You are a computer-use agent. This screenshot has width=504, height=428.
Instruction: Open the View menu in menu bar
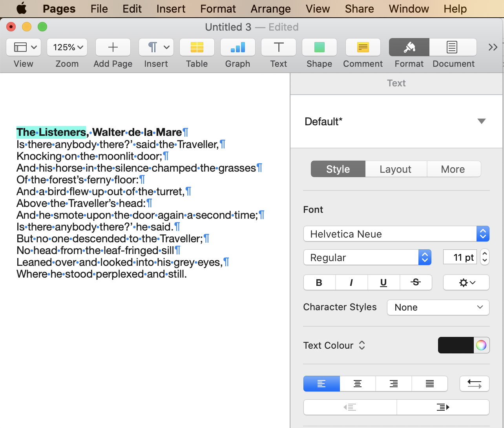point(318,9)
